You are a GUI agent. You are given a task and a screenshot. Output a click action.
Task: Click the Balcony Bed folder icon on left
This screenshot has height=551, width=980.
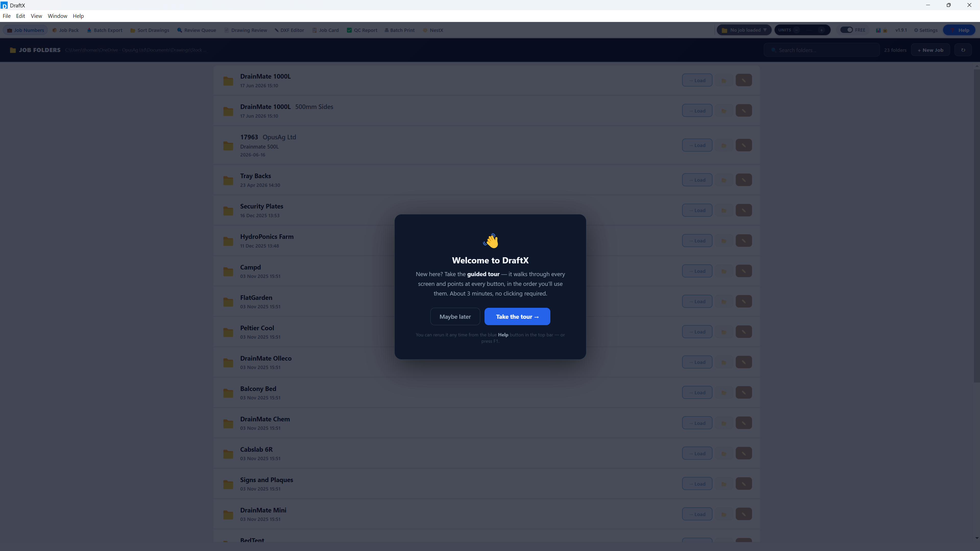(228, 393)
